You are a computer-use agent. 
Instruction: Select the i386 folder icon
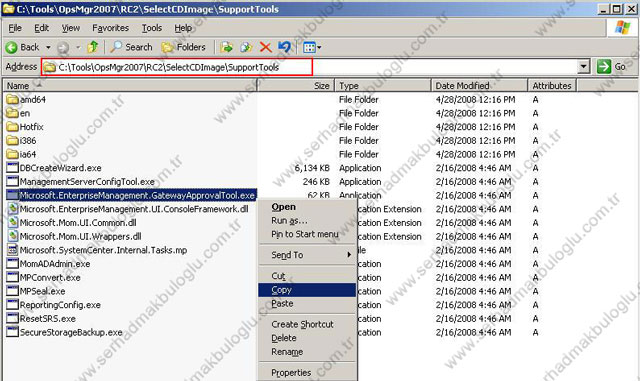point(13,140)
